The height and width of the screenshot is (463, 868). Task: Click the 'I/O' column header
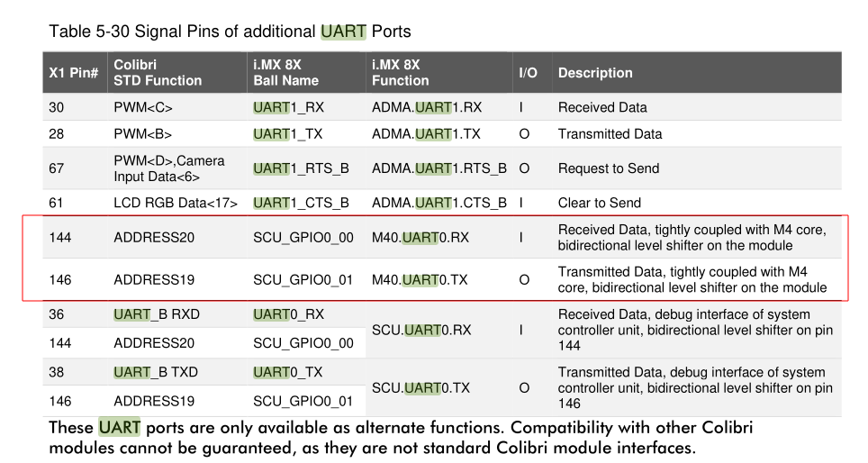click(x=528, y=73)
